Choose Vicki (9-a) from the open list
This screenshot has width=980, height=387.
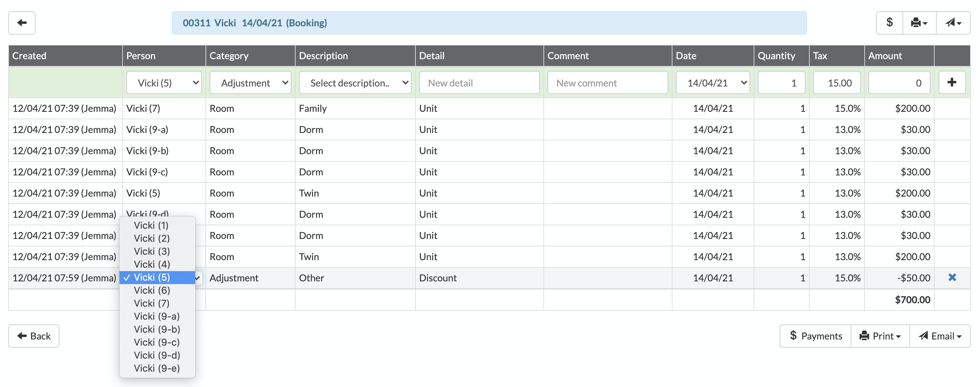pyautogui.click(x=157, y=316)
